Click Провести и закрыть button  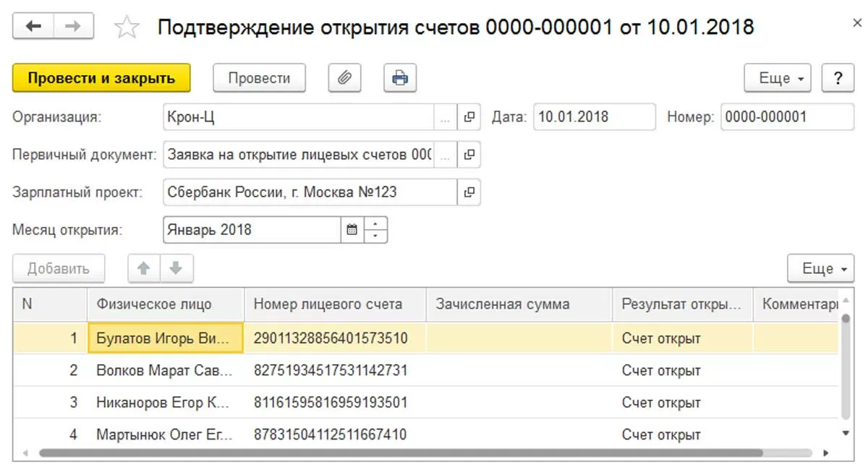coord(101,78)
